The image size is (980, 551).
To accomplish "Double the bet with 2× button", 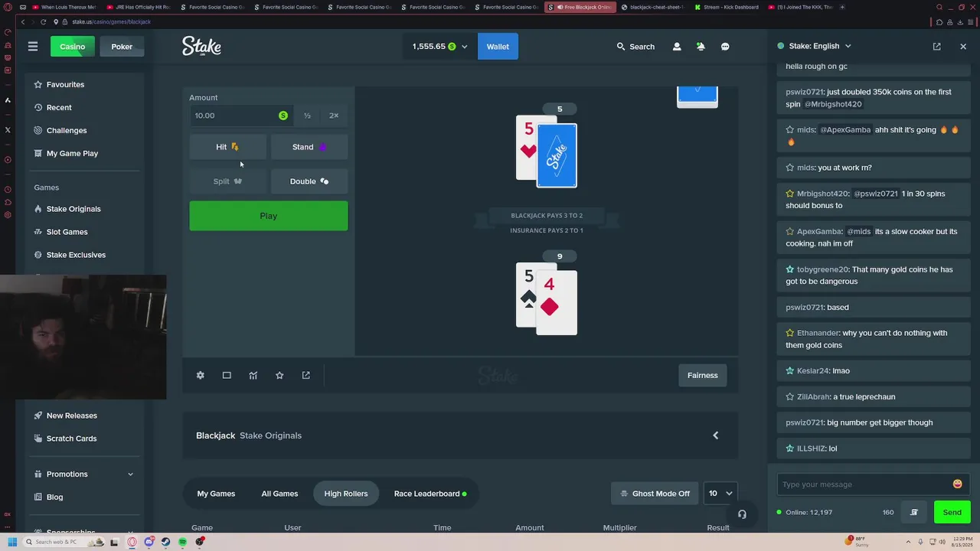I will [334, 116].
